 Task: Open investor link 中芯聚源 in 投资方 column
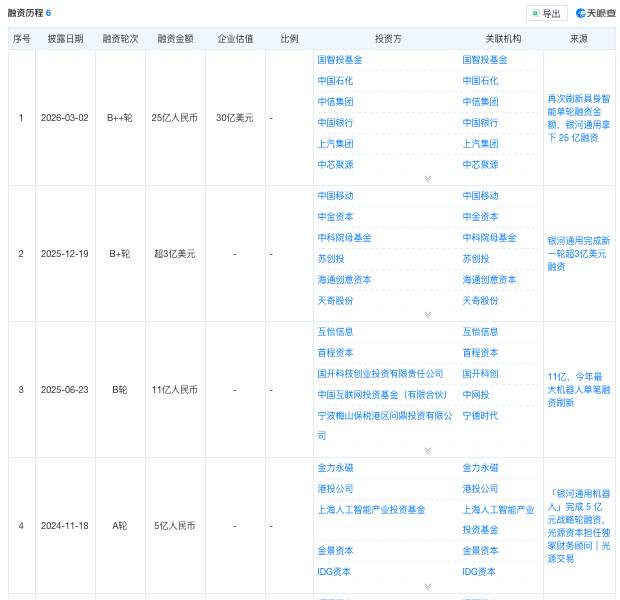point(335,165)
